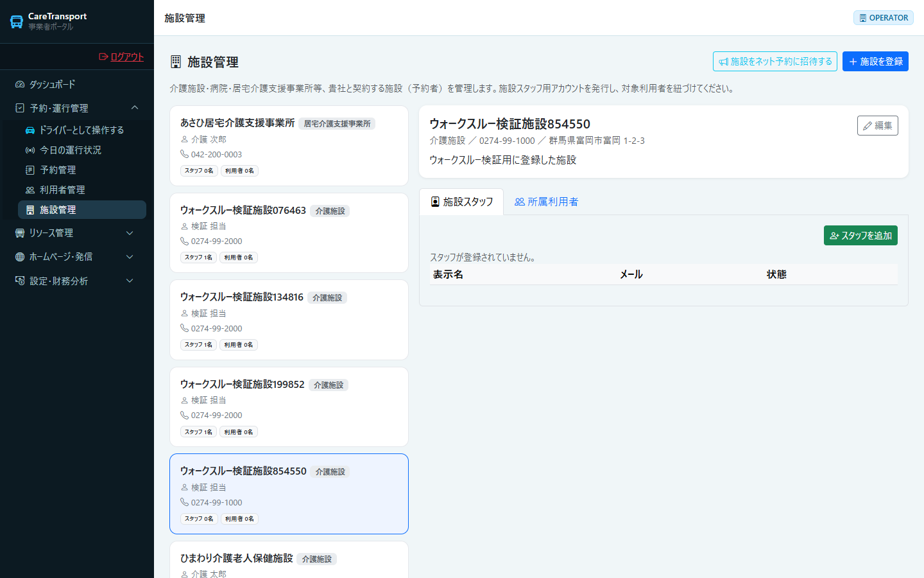Click 利用者 0名 badge on 施設199852 card
This screenshot has height=578, width=924.
tap(239, 432)
